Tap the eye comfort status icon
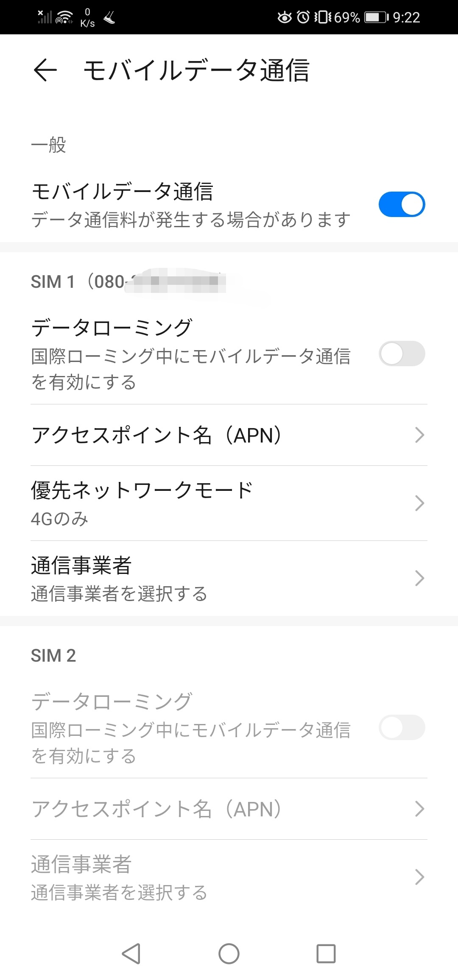 (285, 17)
